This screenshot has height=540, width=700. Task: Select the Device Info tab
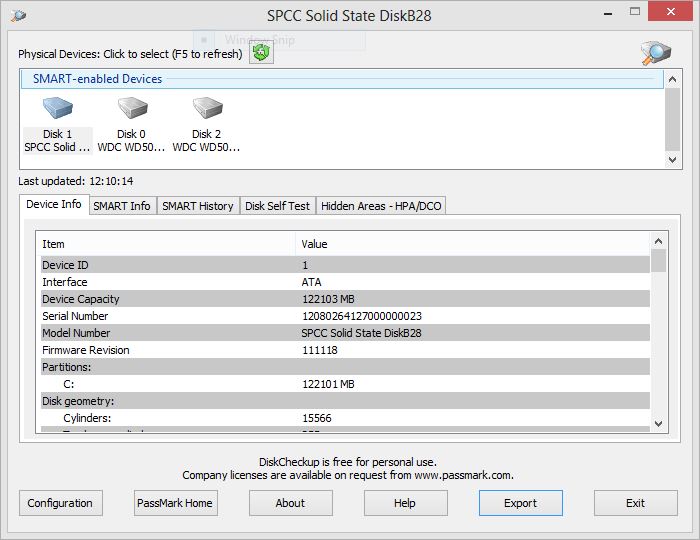click(54, 204)
